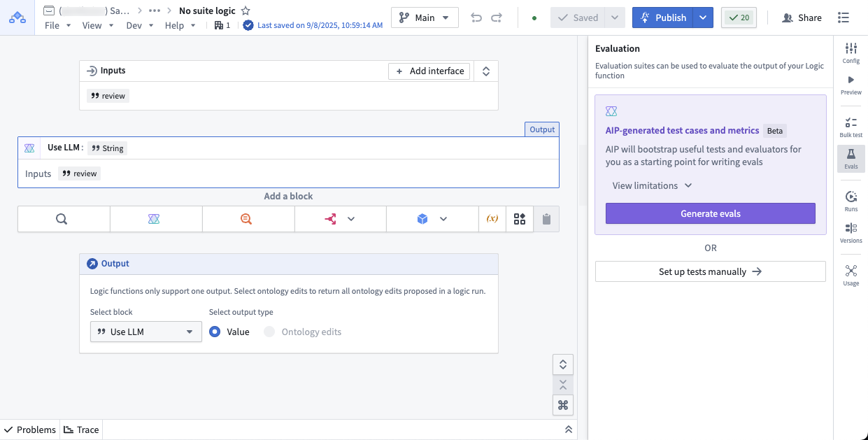
Task: Open the Versions sidebar panel
Action: (x=851, y=233)
